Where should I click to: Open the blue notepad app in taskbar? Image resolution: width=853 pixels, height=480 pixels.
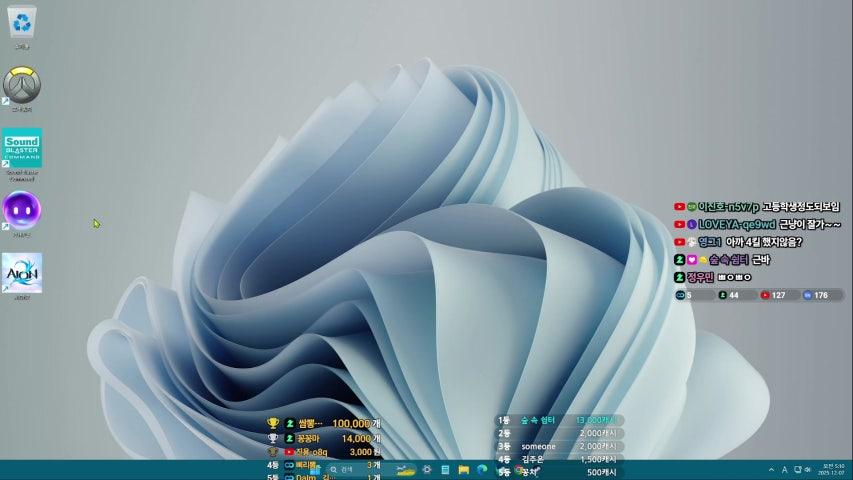445,470
